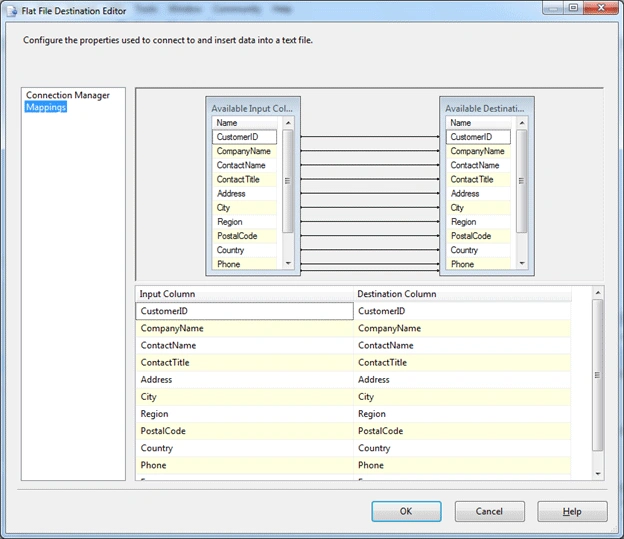Select PostalCode in Available Input Columns box

tap(244, 236)
